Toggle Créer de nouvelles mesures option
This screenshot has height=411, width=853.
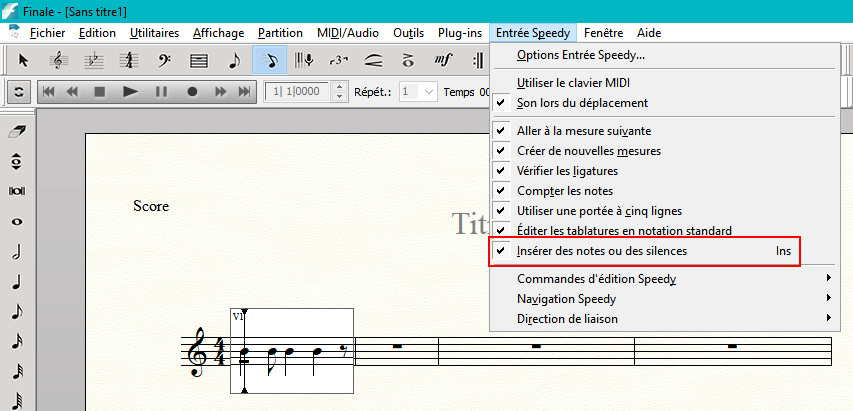tap(588, 150)
